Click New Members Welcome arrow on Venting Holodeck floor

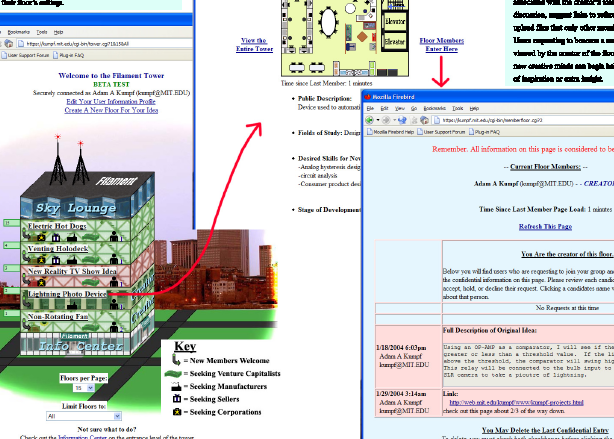tap(26, 258)
